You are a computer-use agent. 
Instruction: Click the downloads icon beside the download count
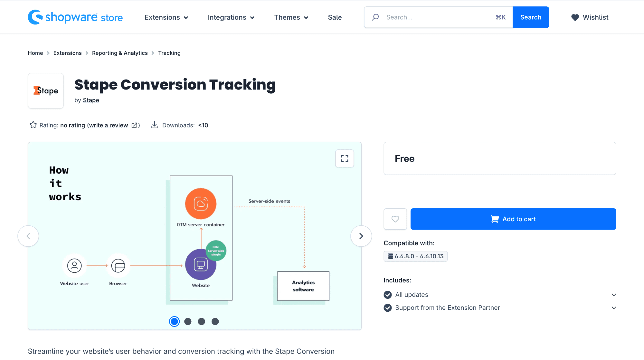point(155,125)
